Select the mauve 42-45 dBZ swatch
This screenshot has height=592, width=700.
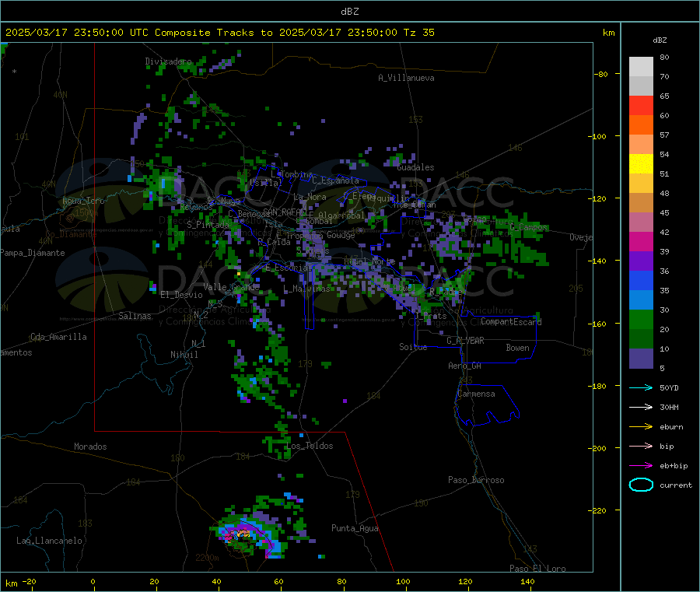coord(641,222)
